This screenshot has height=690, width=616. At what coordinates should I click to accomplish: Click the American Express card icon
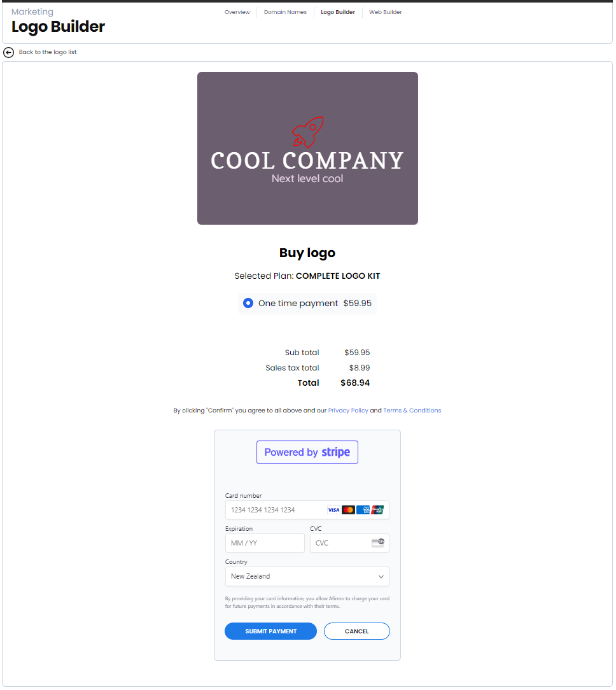coord(363,510)
